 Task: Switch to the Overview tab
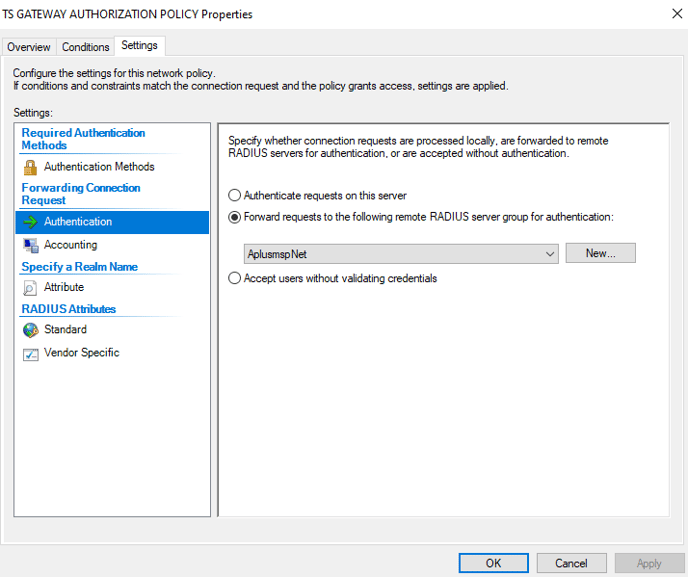pos(29,47)
